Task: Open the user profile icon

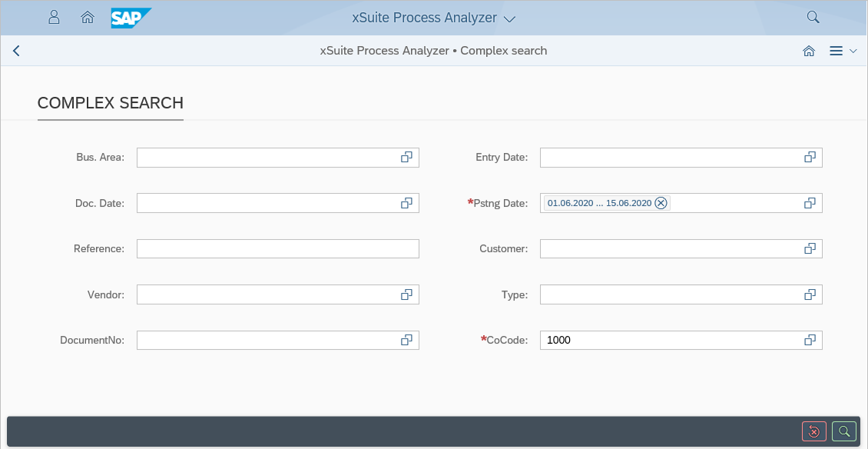Action: click(54, 17)
